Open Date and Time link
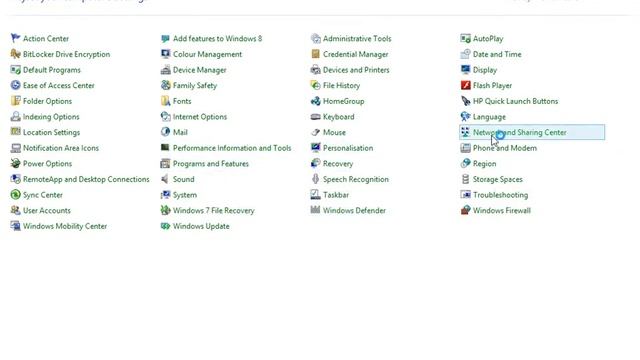640x360 pixels. [497, 54]
